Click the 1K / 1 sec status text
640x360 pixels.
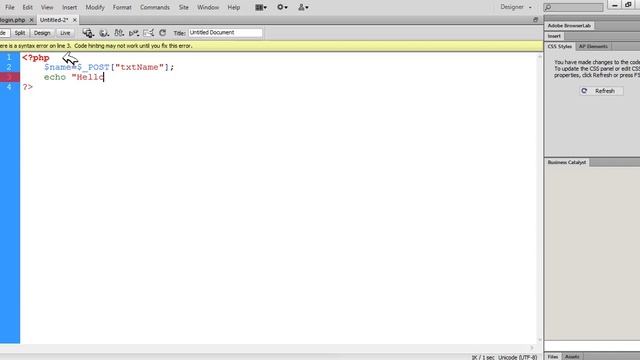pyautogui.click(x=483, y=358)
